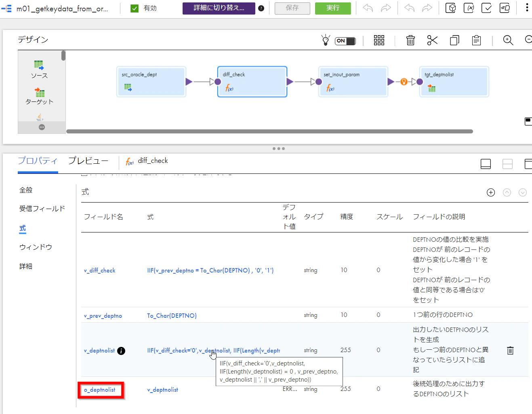Click the panel splitter three dots
Image resolution: width=532 pixels, height=414 pixels.
(x=279, y=149)
